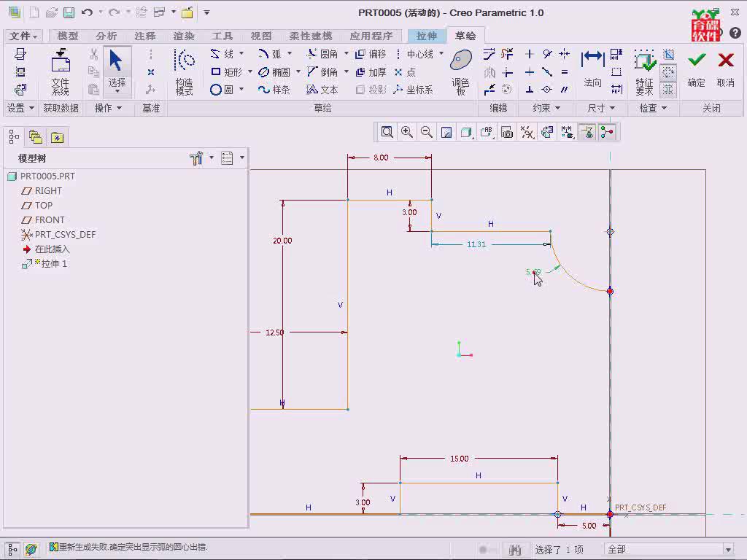Click the Modify tool in 编辑 group
Screen dimensions: 747x560
point(489,54)
